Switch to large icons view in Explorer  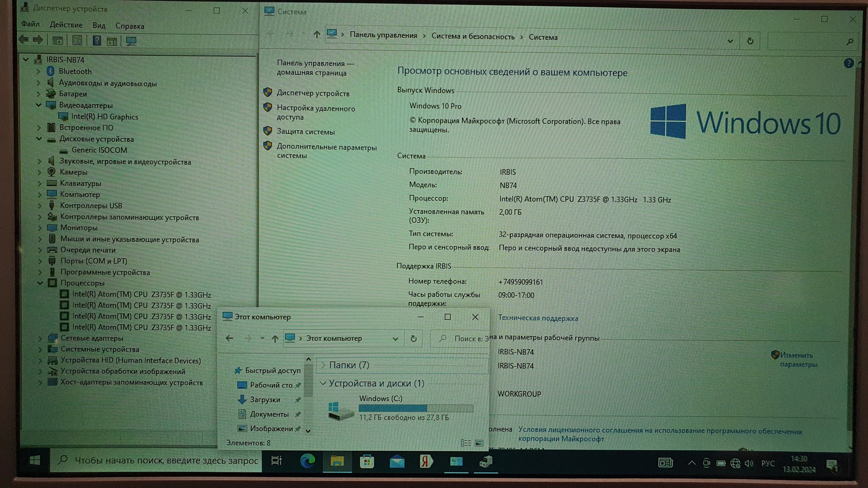[479, 443]
